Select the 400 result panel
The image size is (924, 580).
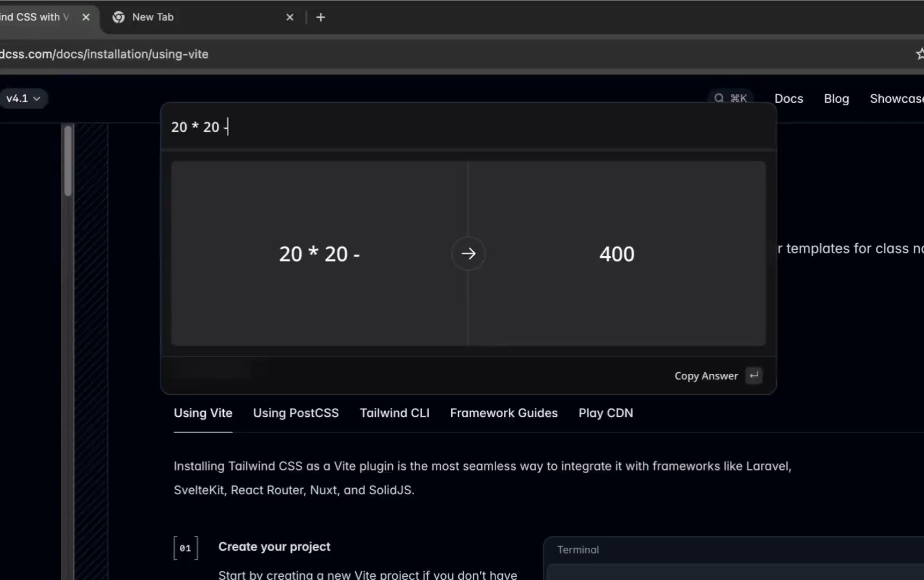click(x=617, y=254)
